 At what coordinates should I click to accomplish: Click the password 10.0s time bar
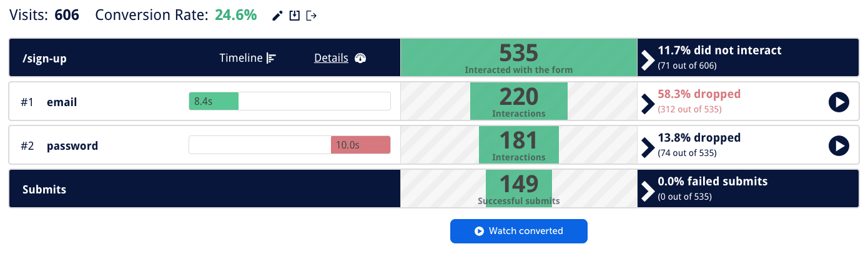coord(290,145)
